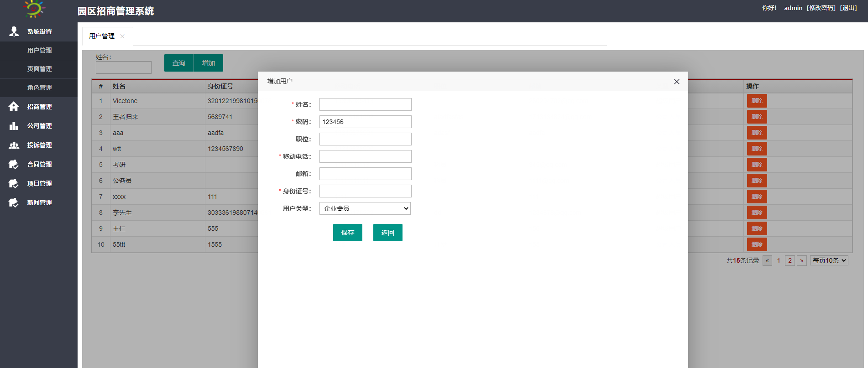Expand the 系统设置 menu label
The image size is (868, 368).
39,31
